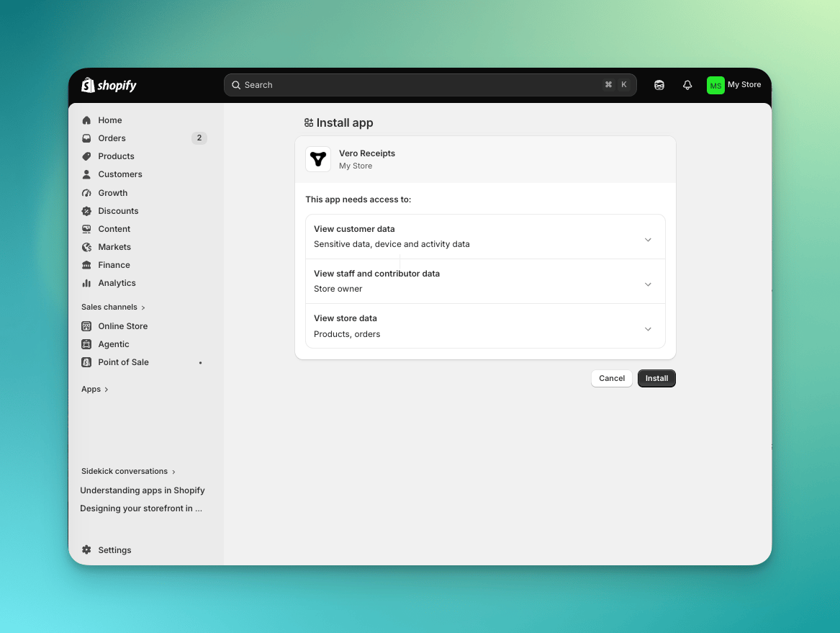Click the Orders inbox icon
Viewport: 840px width, 633px height.
[x=86, y=138]
